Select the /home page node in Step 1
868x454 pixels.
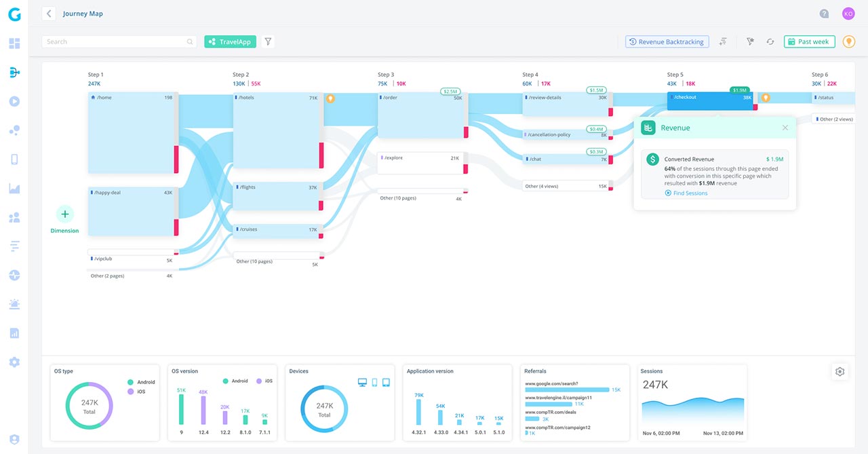pos(133,132)
